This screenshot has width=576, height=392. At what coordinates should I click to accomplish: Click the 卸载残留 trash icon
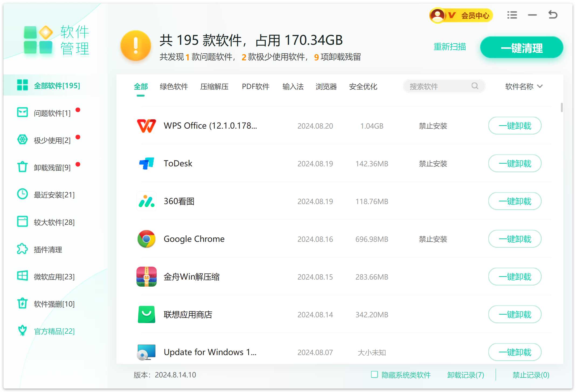click(x=22, y=167)
